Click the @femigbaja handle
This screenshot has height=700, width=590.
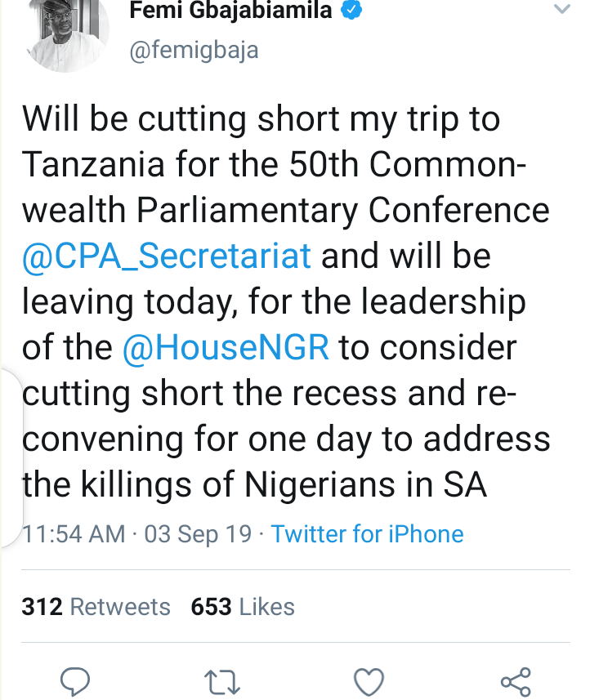pos(196,50)
